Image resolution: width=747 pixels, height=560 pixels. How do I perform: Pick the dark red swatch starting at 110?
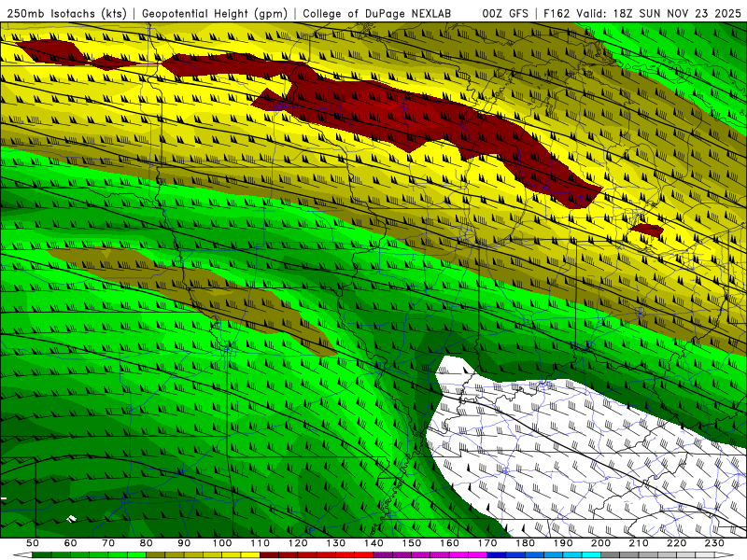(270, 555)
